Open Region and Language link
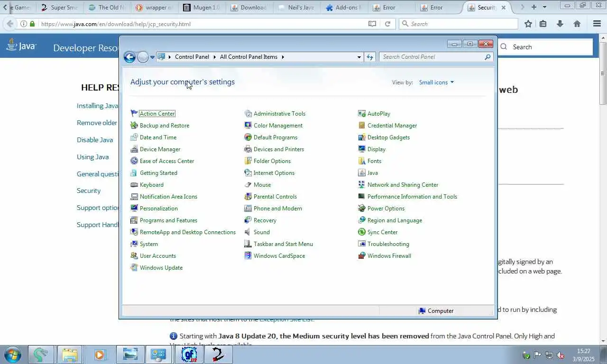 [x=395, y=220]
